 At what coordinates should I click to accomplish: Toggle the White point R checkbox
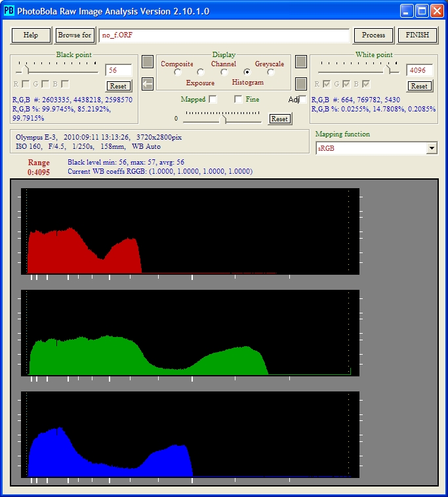[327, 84]
